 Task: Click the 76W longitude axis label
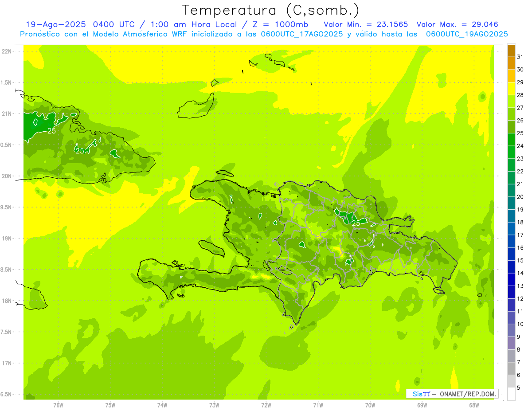click(x=58, y=405)
